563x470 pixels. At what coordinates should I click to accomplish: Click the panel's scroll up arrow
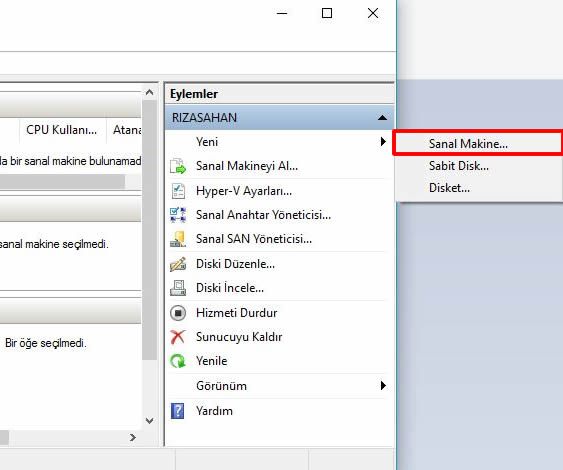coord(149,92)
